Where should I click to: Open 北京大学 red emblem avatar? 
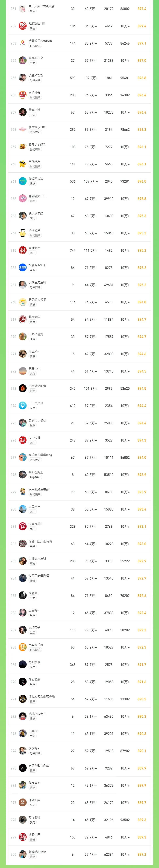pyautogui.click(x=23, y=319)
